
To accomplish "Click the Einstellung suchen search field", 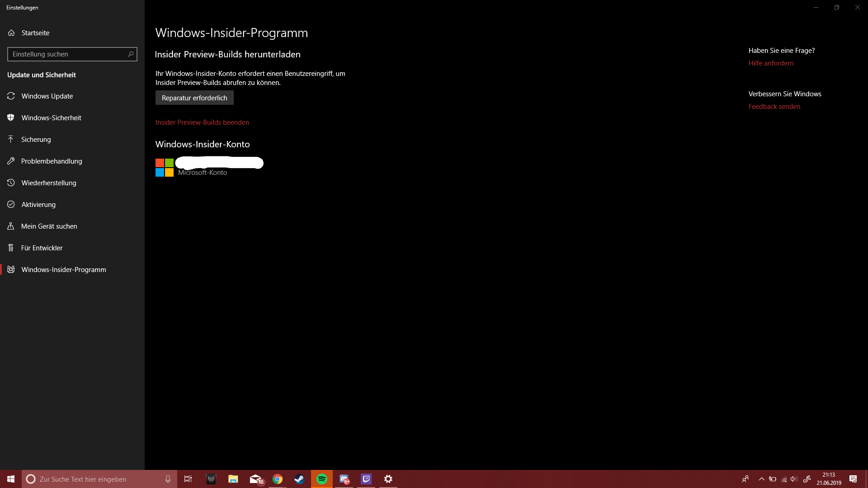I will 72,54.
